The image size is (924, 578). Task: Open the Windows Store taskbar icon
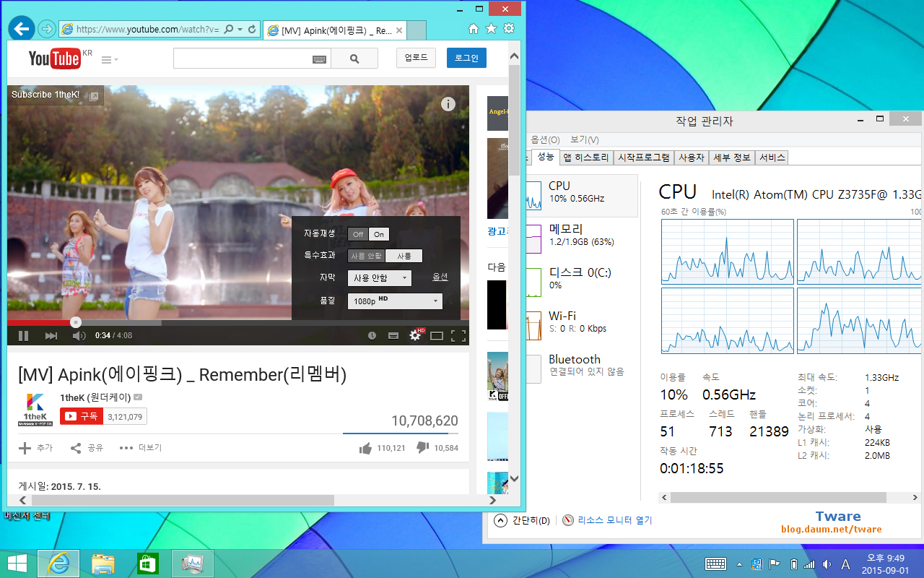tap(148, 564)
